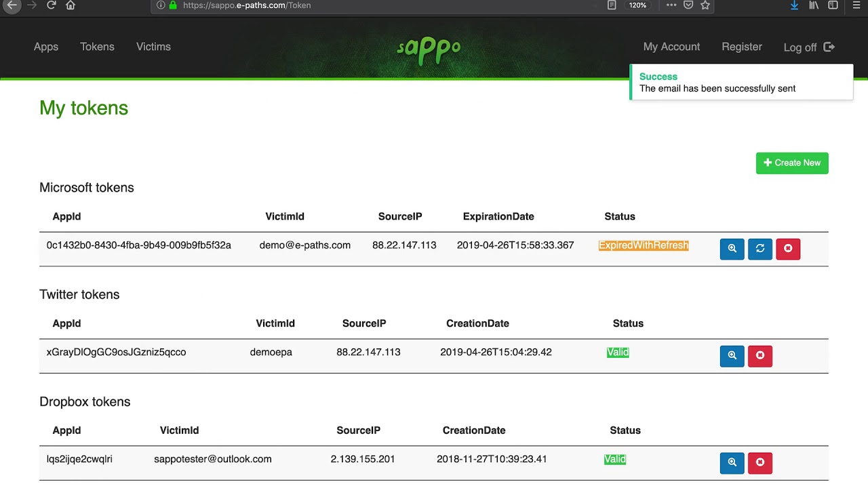Click the Dropbox tokens heading
868x488 pixels.
85,402
